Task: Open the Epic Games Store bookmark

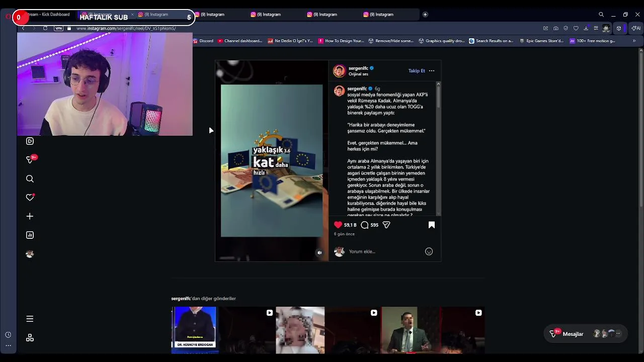Action: click(x=542, y=41)
